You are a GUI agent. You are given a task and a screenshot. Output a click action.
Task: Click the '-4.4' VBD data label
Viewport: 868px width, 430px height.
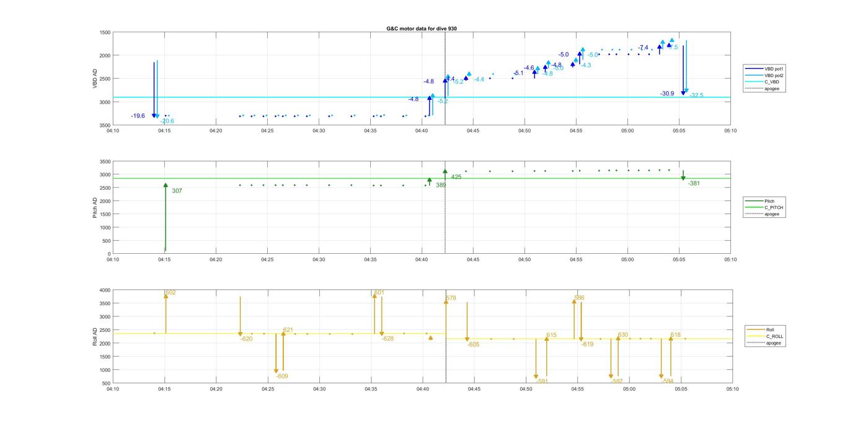point(479,79)
